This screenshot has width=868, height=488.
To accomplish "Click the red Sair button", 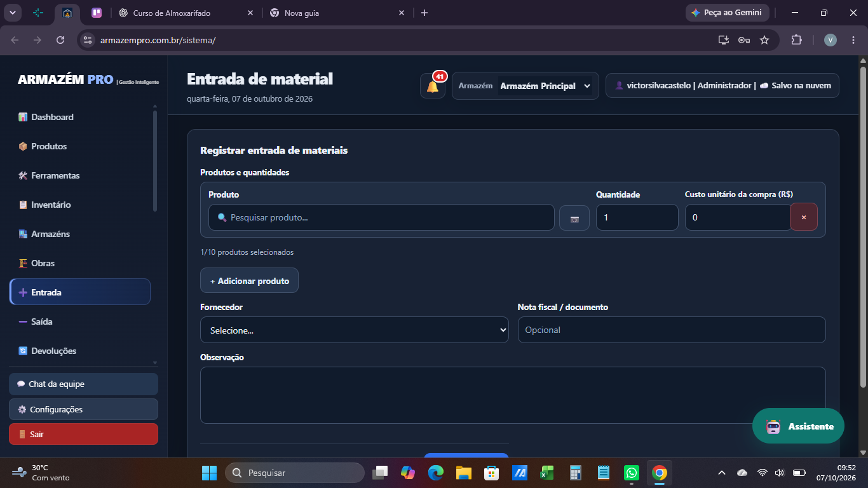I will click(x=83, y=434).
